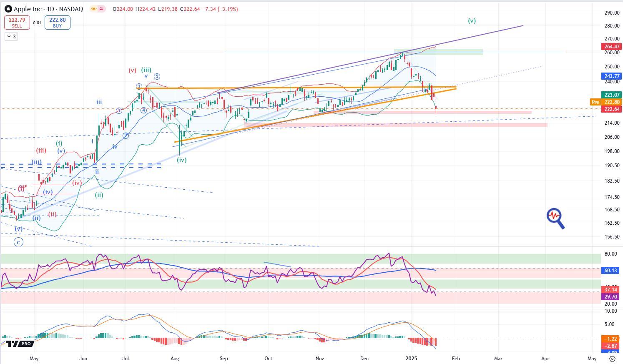Select the circled c wave label
This screenshot has width=623, height=364.
(x=18, y=242)
